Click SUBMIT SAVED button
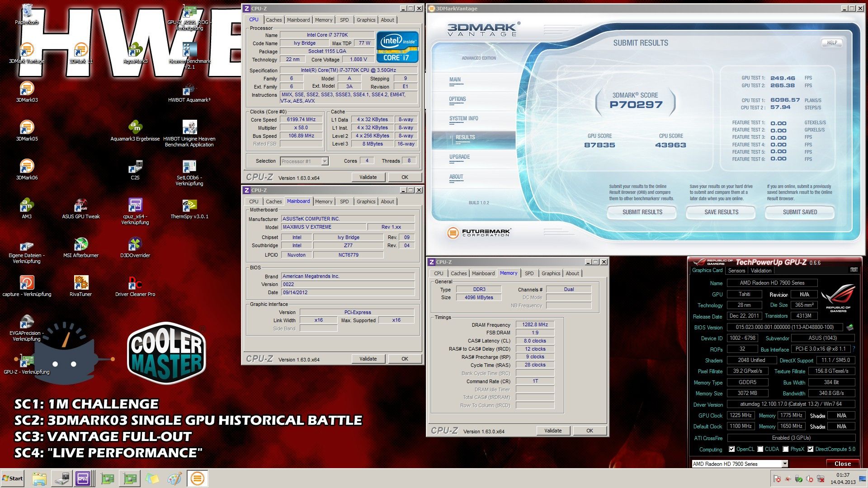The image size is (868, 488). [800, 212]
